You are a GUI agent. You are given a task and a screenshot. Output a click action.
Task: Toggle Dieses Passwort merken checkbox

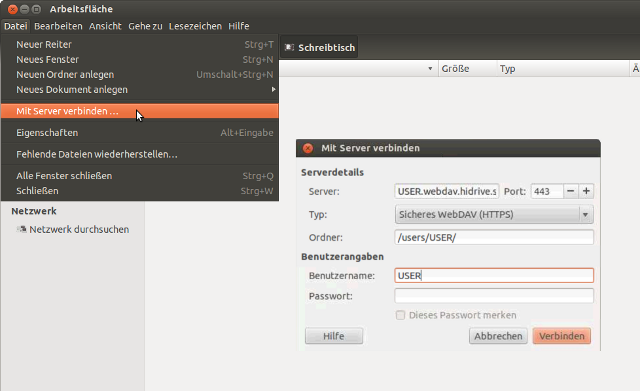(x=400, y=315)
